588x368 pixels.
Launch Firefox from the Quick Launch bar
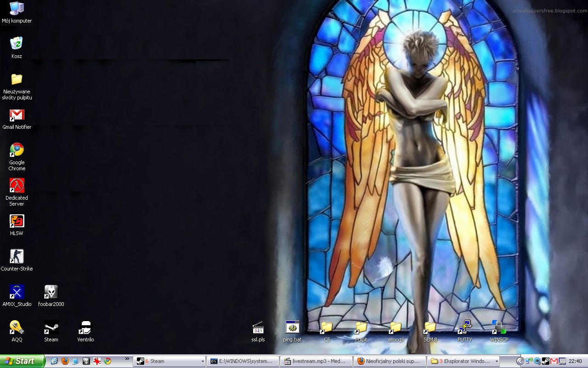(x=65, y=361)
